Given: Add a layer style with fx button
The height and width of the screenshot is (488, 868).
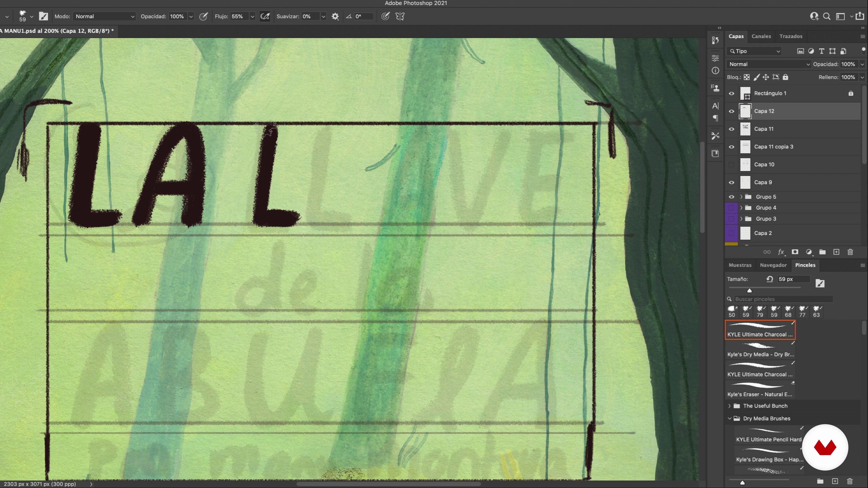Looking at the screenshot, I should tap(781, 252).
